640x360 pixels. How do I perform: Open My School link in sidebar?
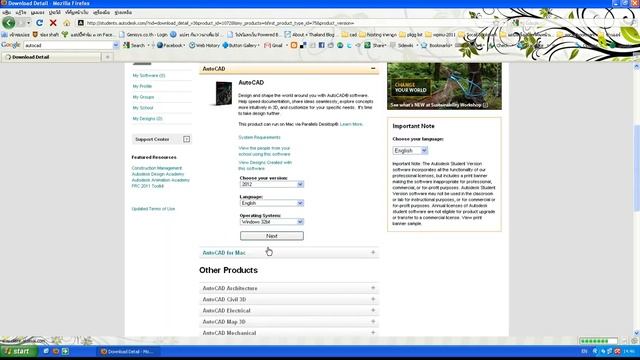pyautogui.click(x=143, y=108)
